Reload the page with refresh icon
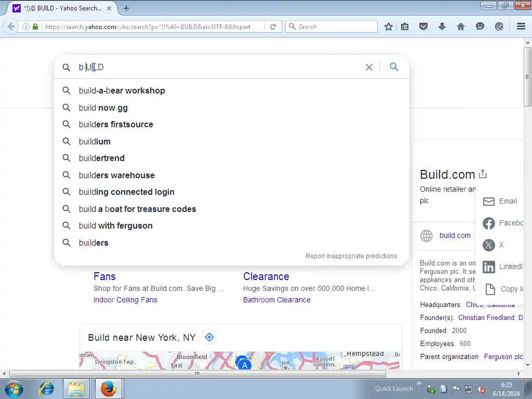 pos(273,26)
